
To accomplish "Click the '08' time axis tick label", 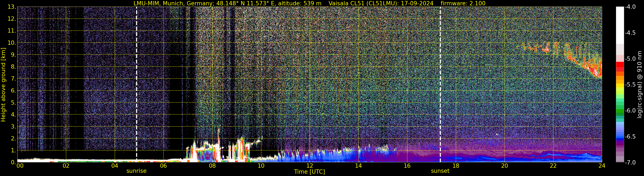I will pos(212,166).
